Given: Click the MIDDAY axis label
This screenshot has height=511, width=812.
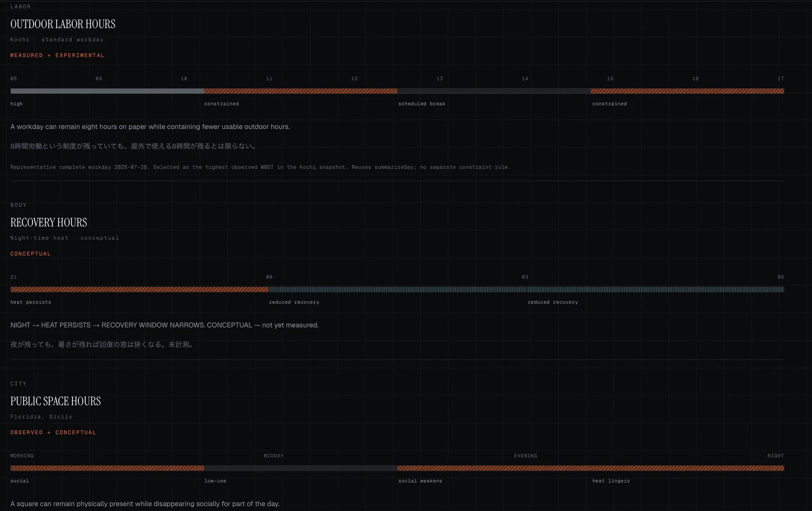Looking at the screenshot, I should [274, 456].
